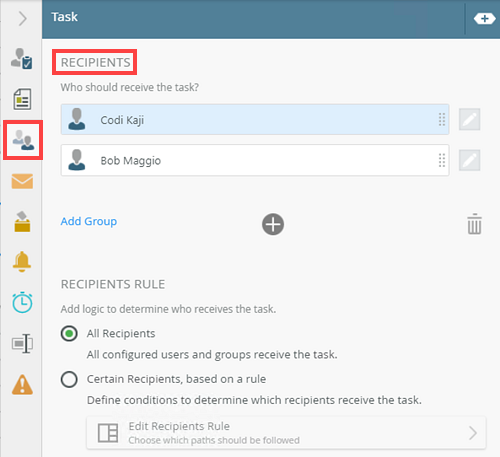
Task: Open the Form sidebar tab icon
Action: tap(22, 99)
